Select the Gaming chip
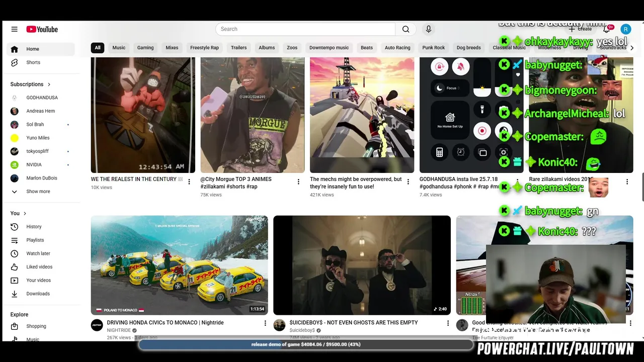This screenshot has height=362, width=644. [145, 48]
